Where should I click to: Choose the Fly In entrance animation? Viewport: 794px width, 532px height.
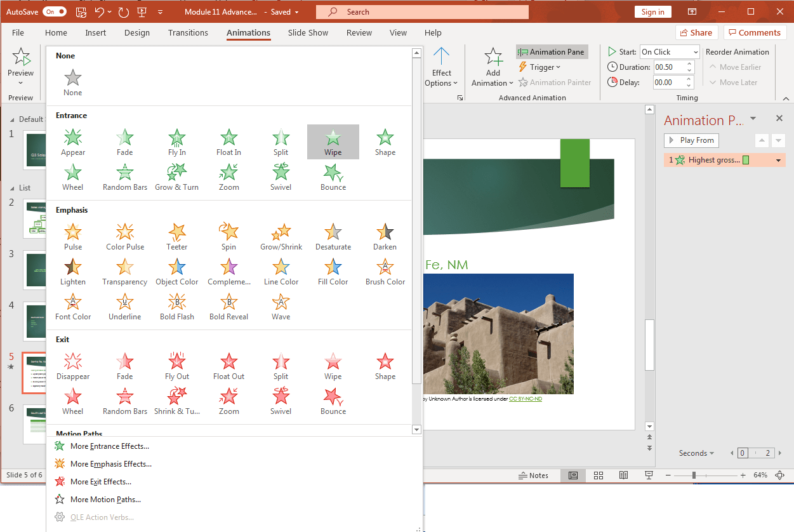tap(177, 142)
